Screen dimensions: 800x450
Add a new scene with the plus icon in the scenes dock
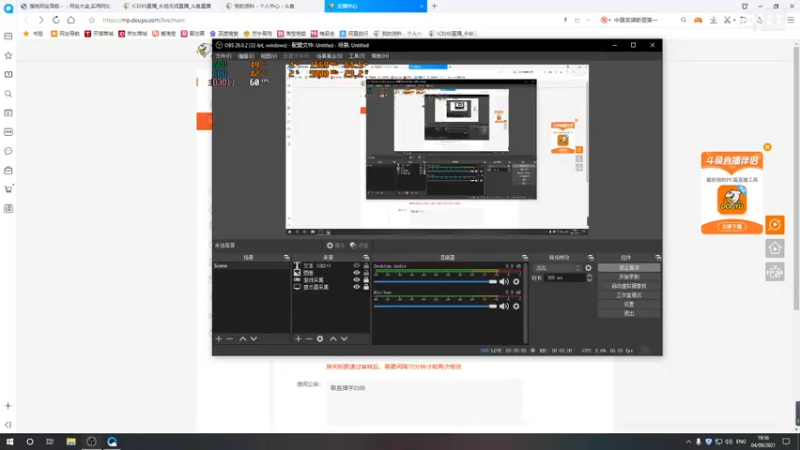[218, 339]
